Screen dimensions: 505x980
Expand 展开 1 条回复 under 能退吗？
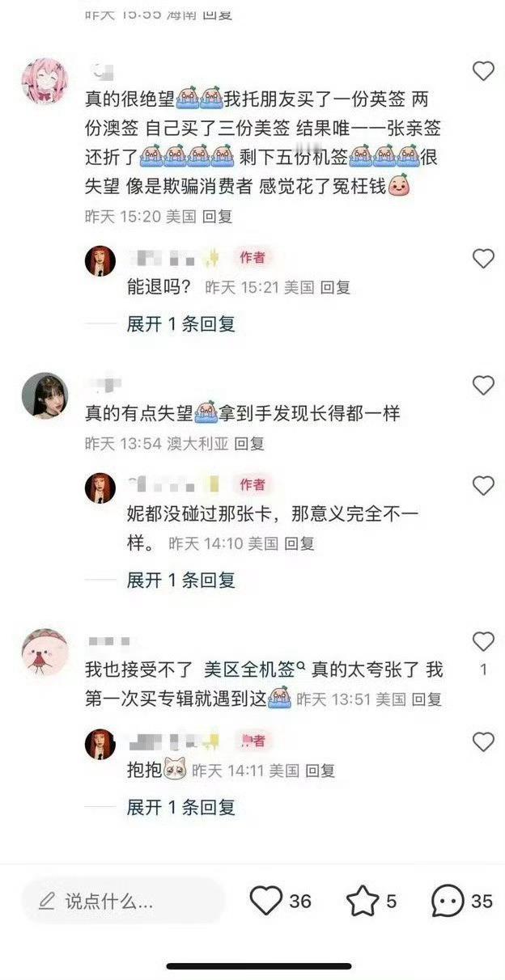pos(181,324)
